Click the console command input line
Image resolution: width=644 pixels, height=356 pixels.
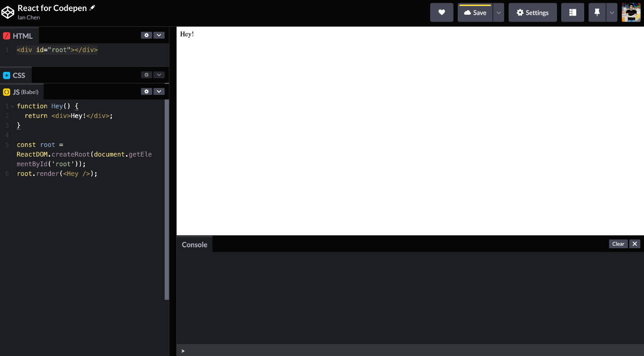[410, 350]
